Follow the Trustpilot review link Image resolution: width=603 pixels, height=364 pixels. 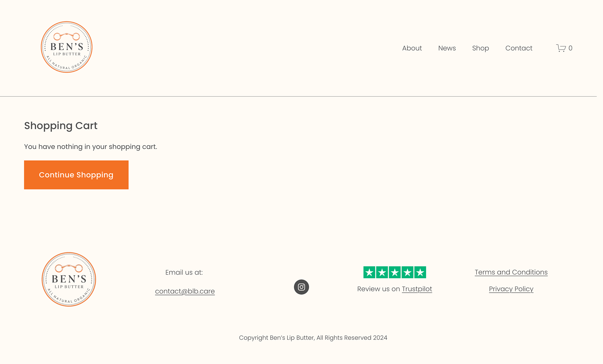click(x=417, y=289)
